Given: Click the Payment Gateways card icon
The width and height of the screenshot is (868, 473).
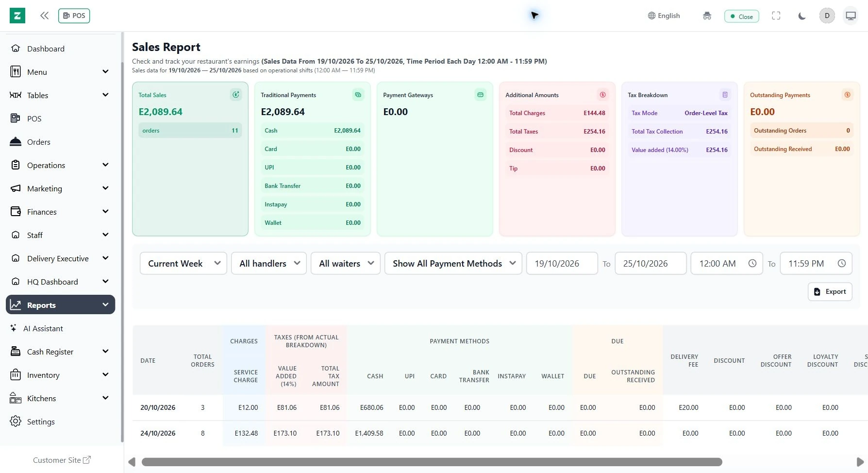Looking at the screenshot, I should point(480,95).
